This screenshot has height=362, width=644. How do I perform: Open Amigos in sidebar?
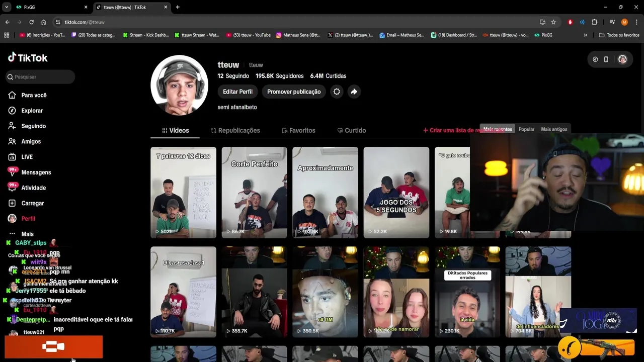click(25, 142)
